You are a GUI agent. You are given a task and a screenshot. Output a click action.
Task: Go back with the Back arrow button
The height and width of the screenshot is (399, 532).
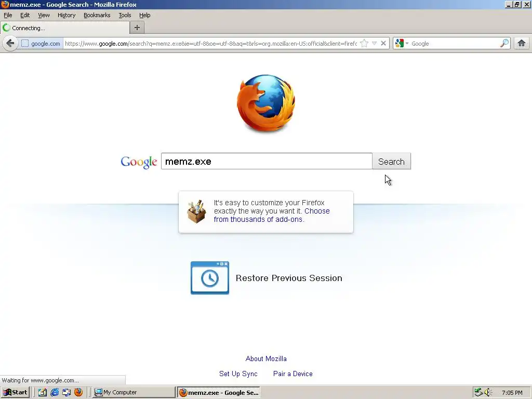click(x=10, y=44)
